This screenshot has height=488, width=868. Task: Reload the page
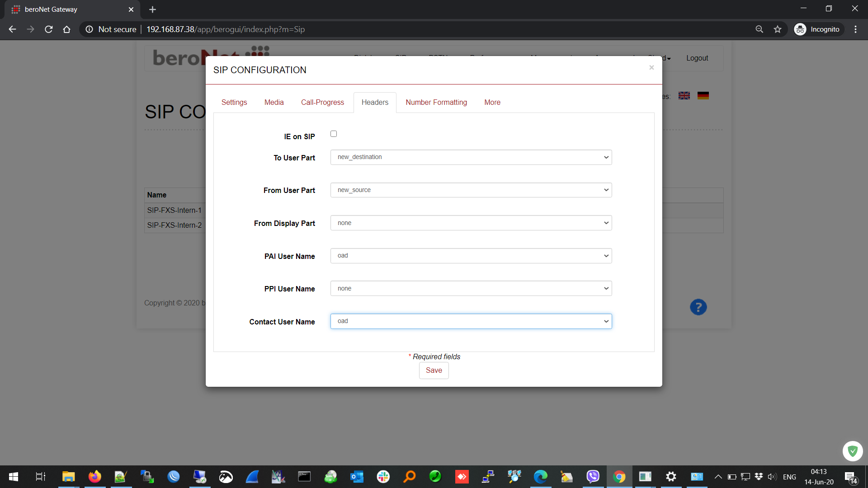(49, 29)
